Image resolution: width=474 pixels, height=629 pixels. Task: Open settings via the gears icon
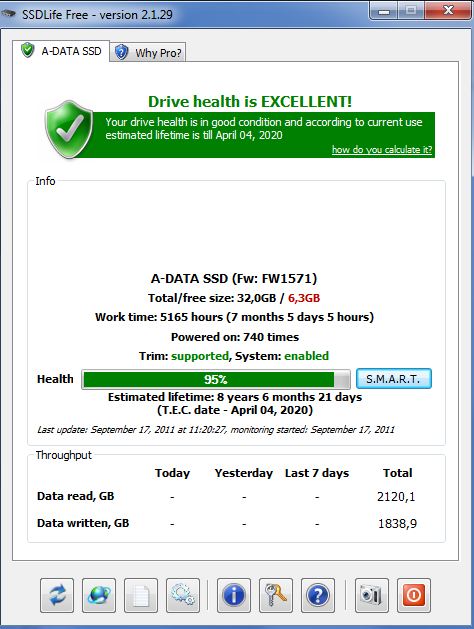pos(183,595)
